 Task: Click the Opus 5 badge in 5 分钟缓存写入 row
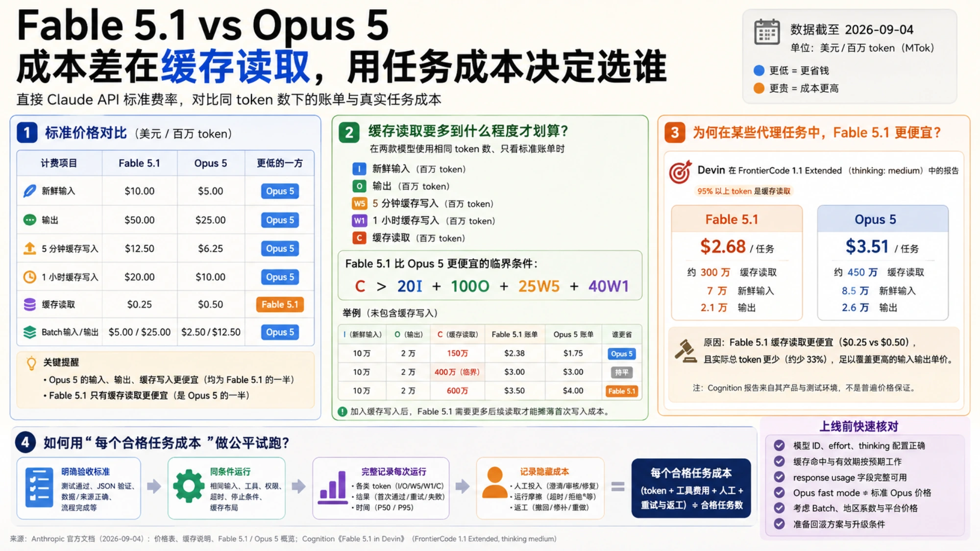pos(280,248)
